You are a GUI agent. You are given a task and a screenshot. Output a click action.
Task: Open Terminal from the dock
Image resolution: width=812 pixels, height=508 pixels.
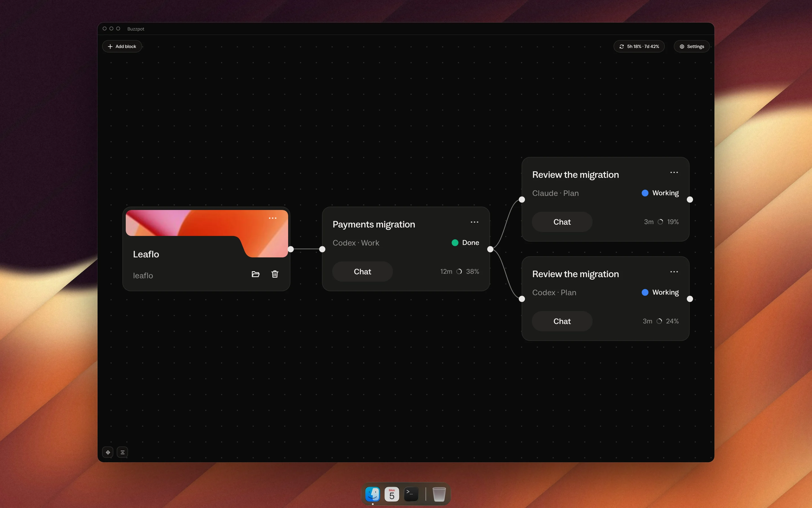point(411,494)
